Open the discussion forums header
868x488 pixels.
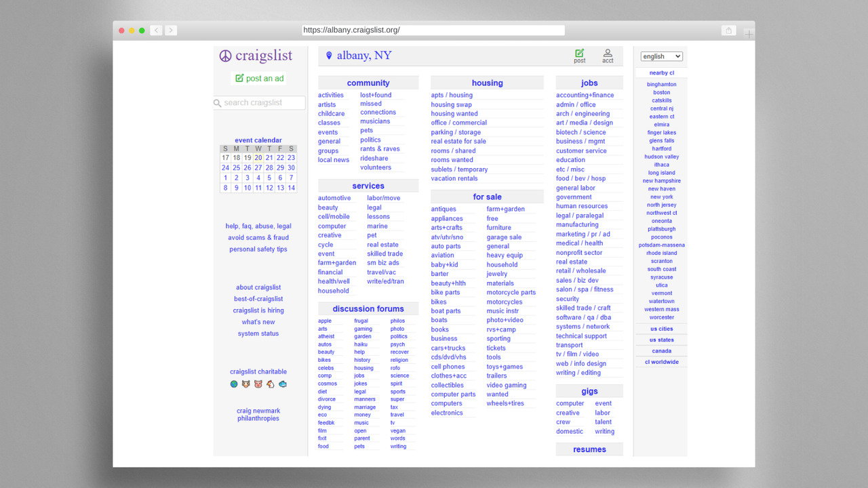368,309
